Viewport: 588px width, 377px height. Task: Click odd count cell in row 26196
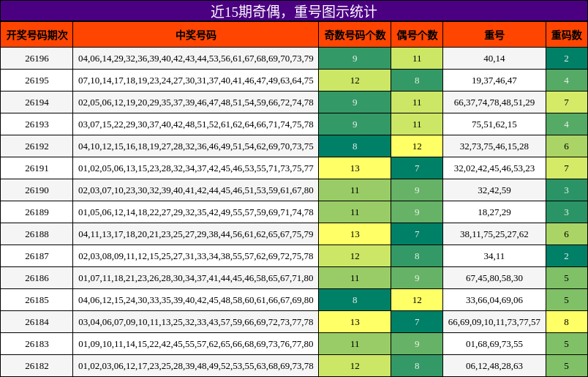coord(355,59)
